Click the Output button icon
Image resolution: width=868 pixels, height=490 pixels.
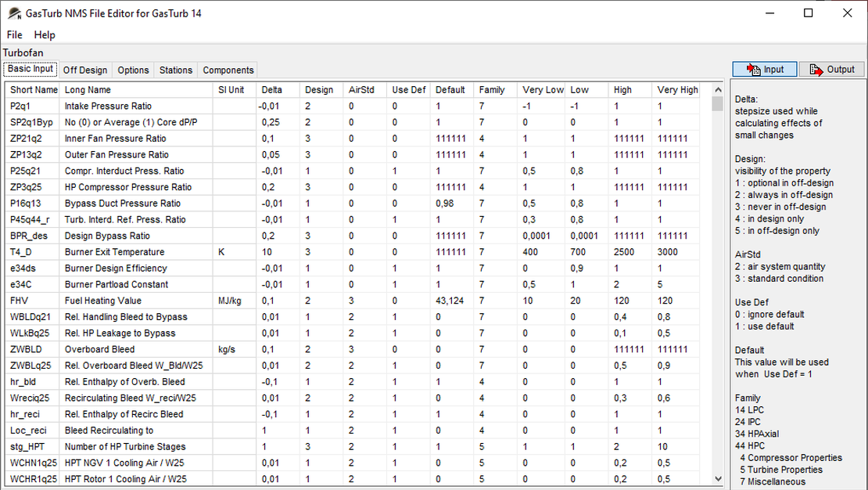click(x=816, y=70)
